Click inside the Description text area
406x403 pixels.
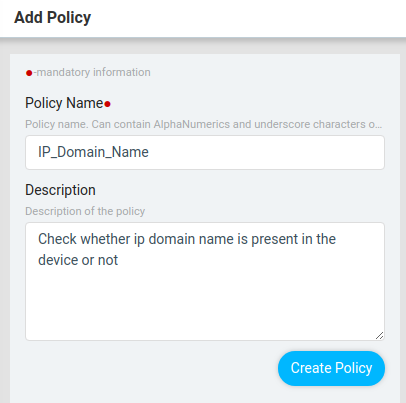click(205, 281)
